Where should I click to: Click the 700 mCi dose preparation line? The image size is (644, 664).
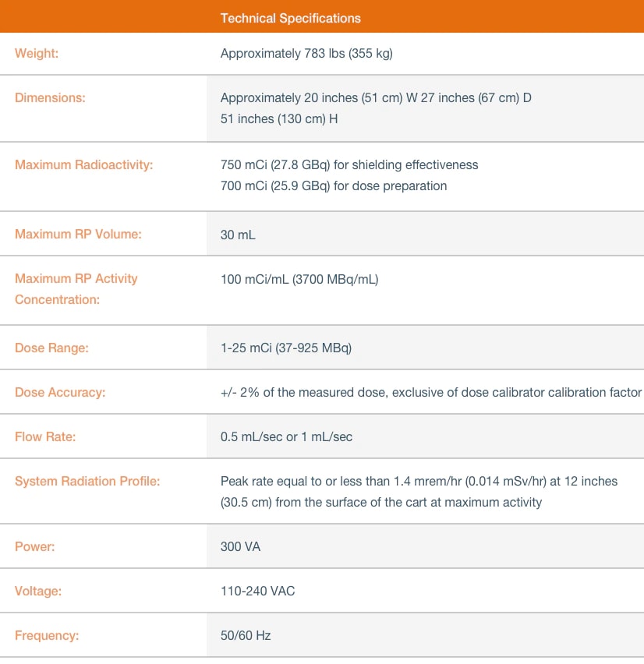tap(333, 186)
